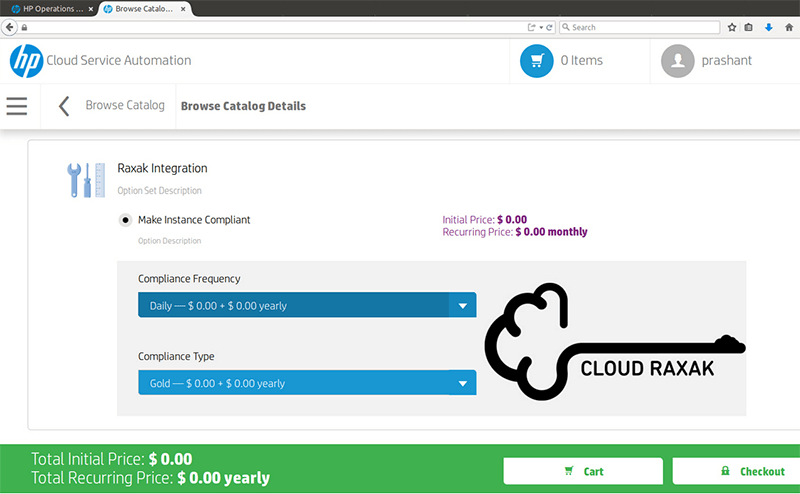Switch to the HP Operations browser tab

click(47, 8)
